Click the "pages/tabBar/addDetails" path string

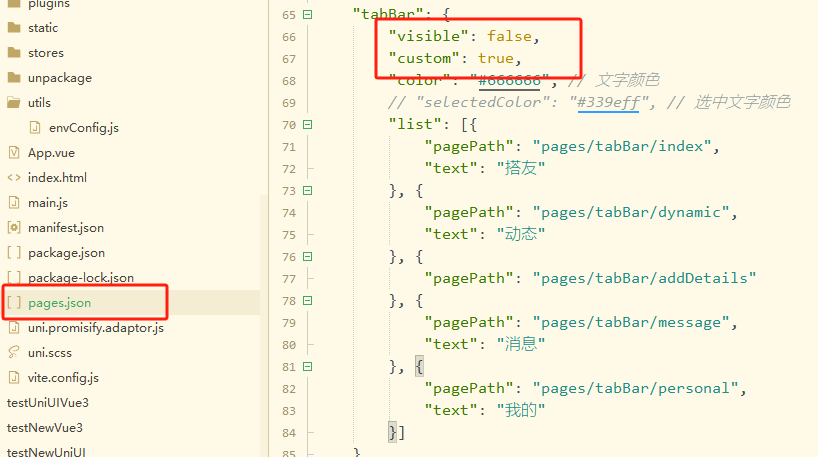pos(644,278)
